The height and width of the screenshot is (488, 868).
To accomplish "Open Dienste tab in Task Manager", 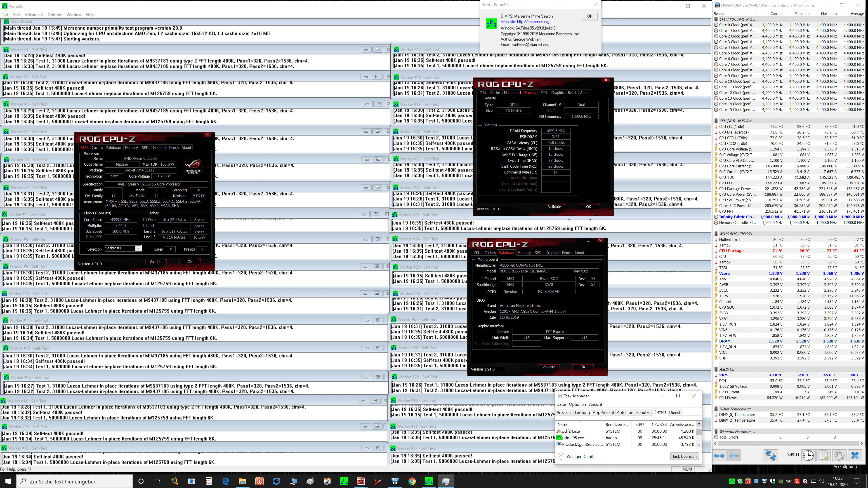I will pos(676,413).
